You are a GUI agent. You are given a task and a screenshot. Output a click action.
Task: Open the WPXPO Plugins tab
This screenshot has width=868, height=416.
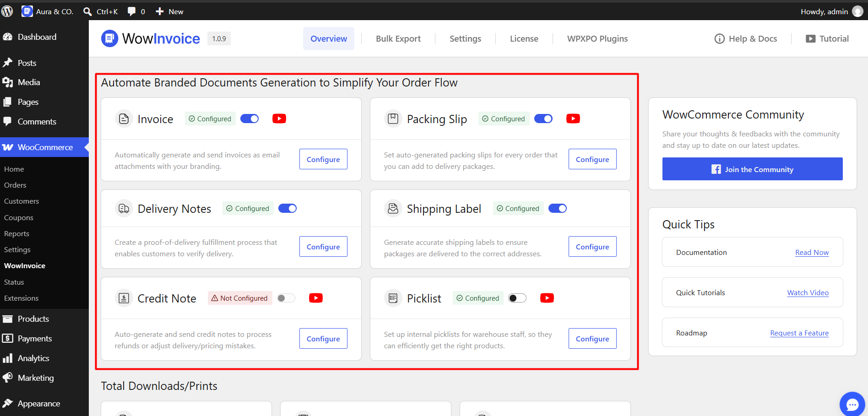pyautogui.click(x=597, y=38)
